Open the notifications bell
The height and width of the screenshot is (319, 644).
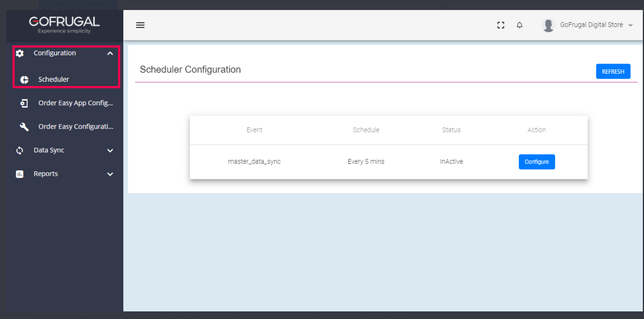pos(520,25)
